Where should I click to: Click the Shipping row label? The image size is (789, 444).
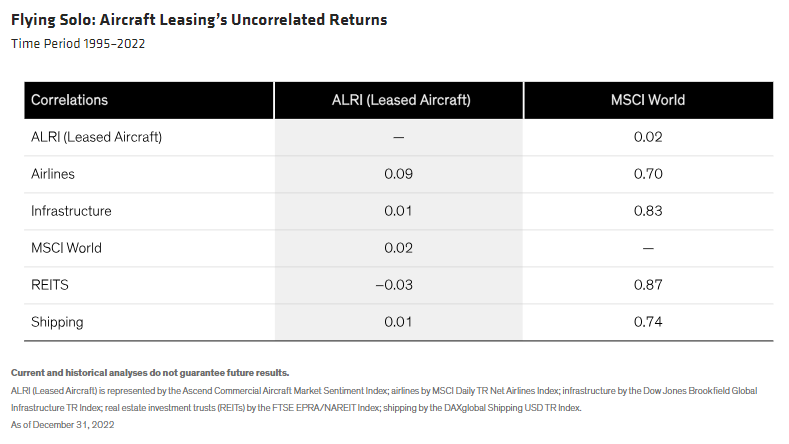pos(57,322)
